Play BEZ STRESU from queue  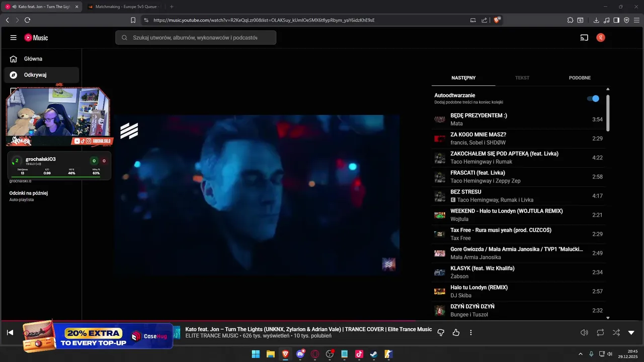(518, 196)
